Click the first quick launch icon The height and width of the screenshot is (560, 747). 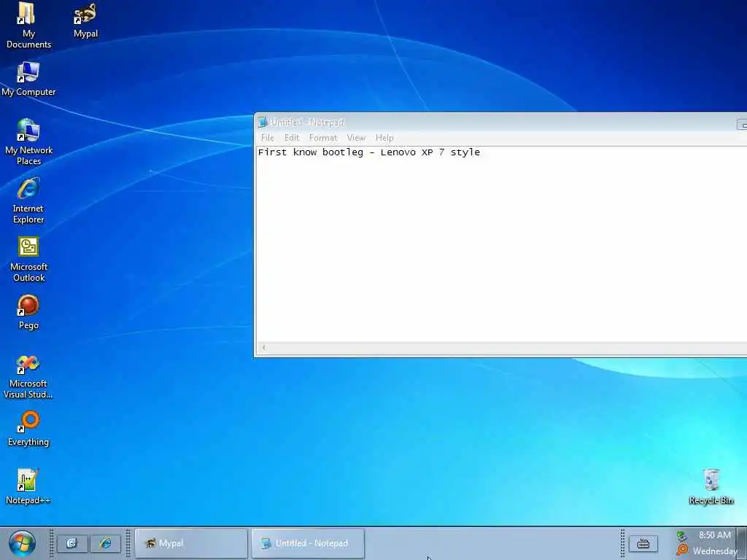pos(72,543)
